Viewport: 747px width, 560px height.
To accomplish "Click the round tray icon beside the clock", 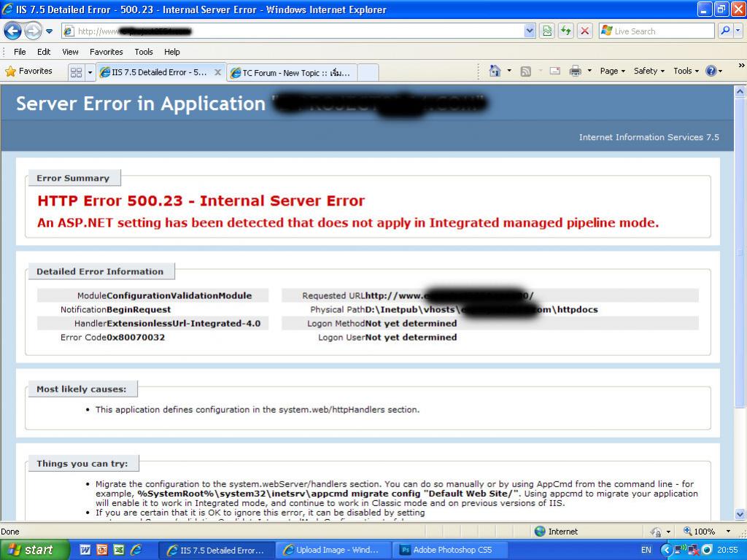I will [x=707, y=550].
